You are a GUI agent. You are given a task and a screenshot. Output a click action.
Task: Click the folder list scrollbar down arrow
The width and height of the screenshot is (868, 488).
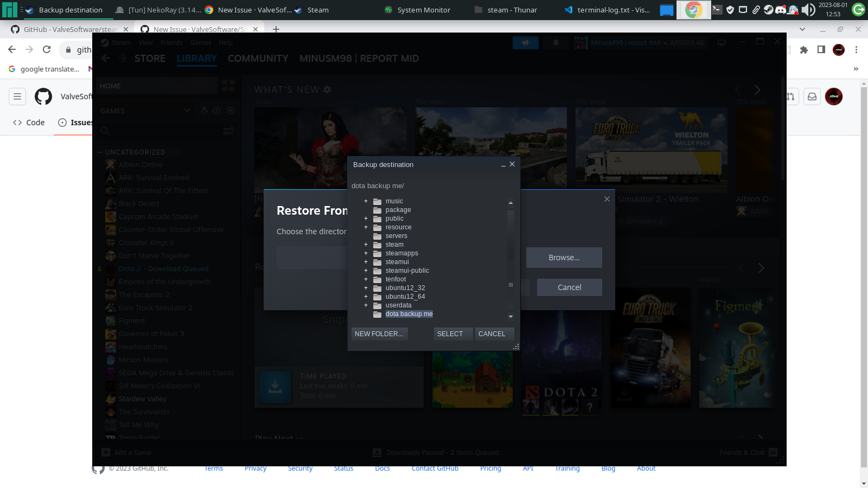click(510, 316)
